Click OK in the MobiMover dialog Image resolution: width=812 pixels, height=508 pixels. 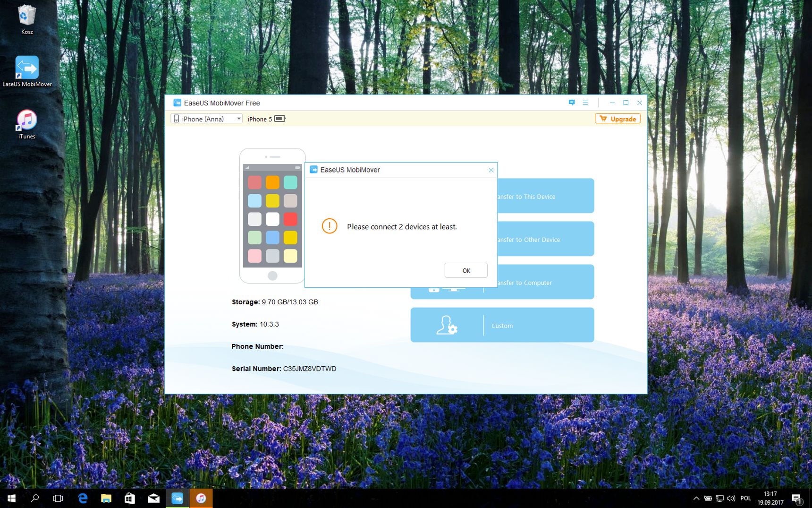click(x=466, y=270)
